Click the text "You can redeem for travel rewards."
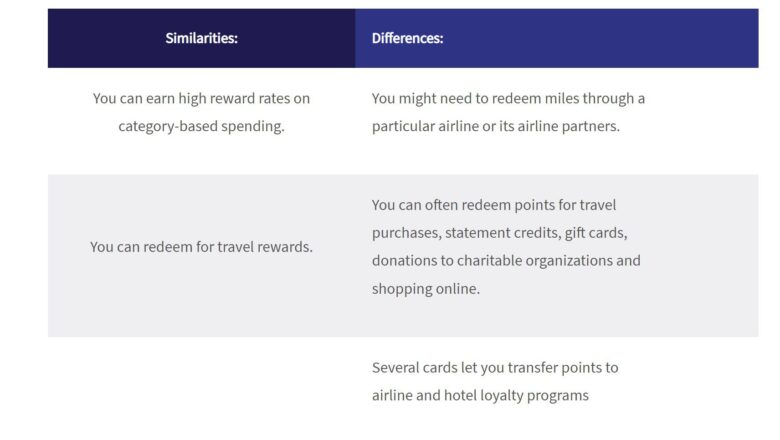Image resolution: width=780 pixels, height=440 pixels. click(201, 246)
